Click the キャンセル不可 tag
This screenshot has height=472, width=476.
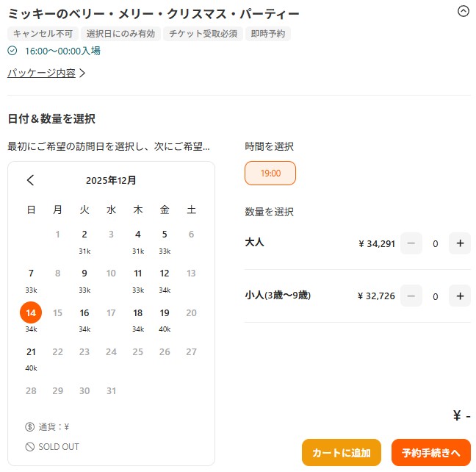point(43,33)
